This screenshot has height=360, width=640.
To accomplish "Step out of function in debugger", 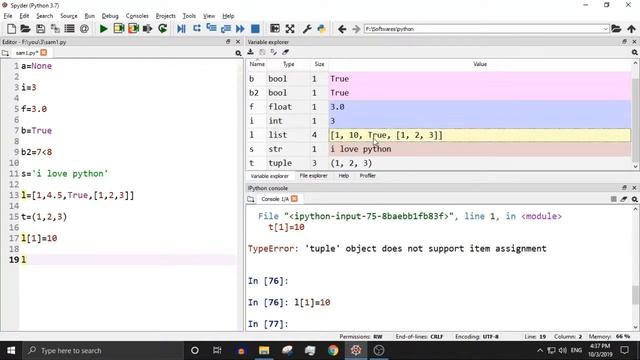I will (226, 29).
